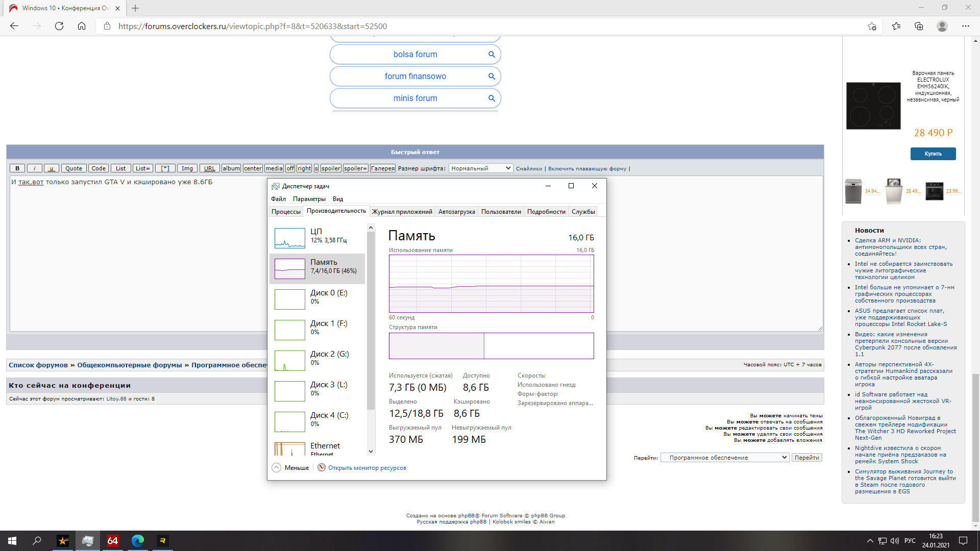The width and height of the screenshot is (980, 551).
Task: Switch to the Процессы tab
Action: [286, 212]
